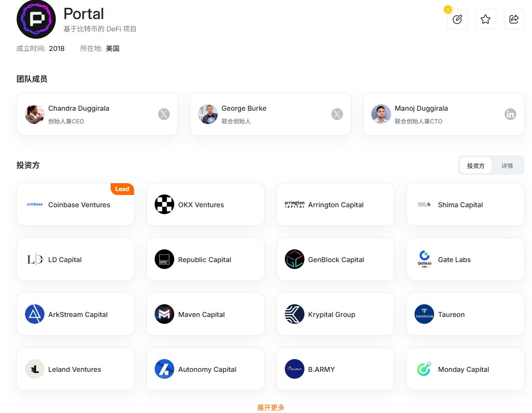Open the Shima Capital investor card
Image resolution: width=532 pixels, height=413 pixels.
pos(465,205)
